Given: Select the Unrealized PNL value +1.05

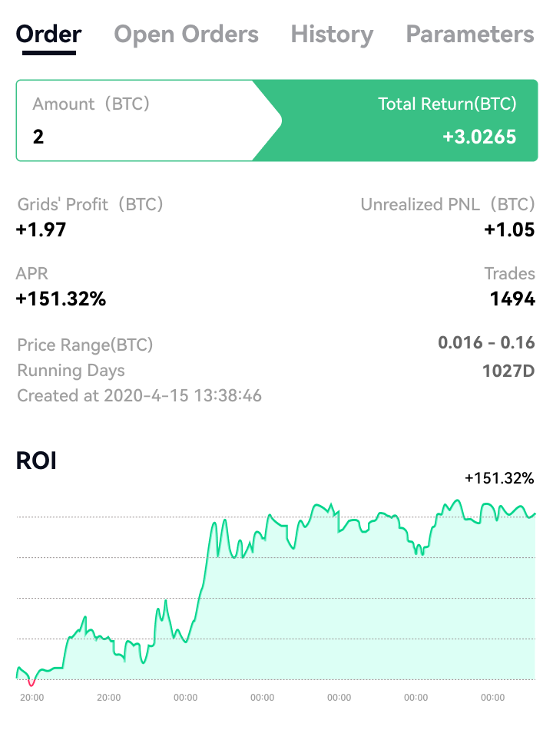Looking at the screenshot, I should pyautogui.click(x=509, y=229).
